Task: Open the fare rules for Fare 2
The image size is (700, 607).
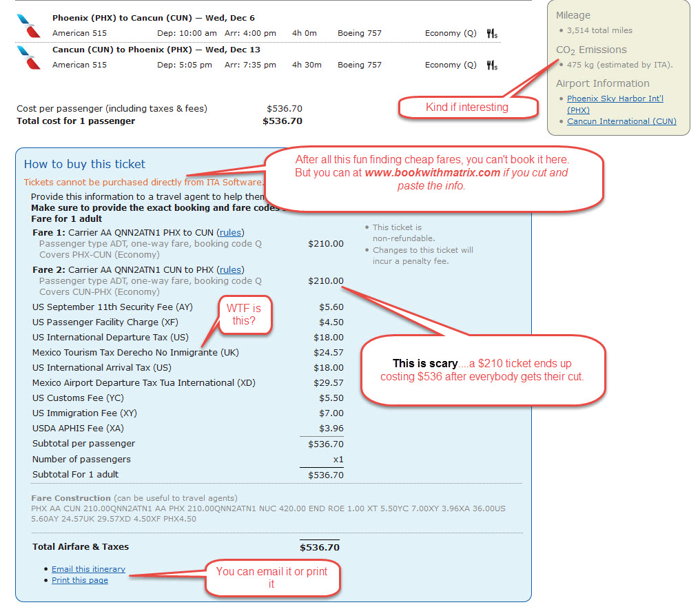Action: click(230, 269)
